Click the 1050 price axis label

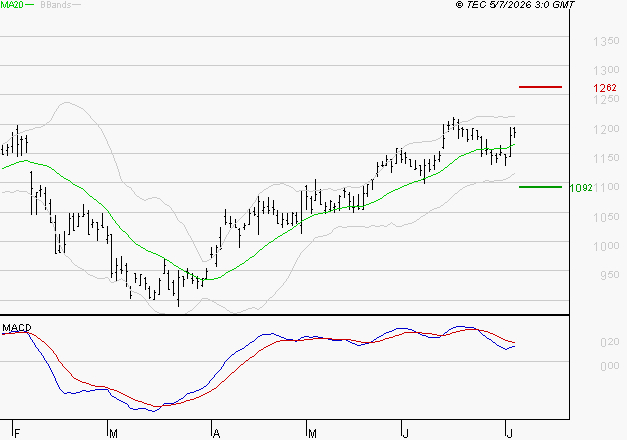[606, 217]
